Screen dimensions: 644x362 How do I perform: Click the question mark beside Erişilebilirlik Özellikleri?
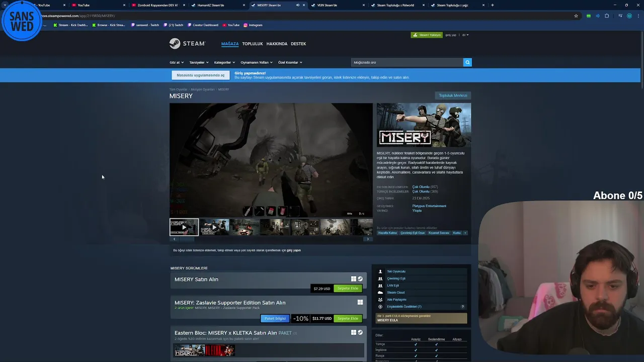pyautogui.click(x=463, y=307)
